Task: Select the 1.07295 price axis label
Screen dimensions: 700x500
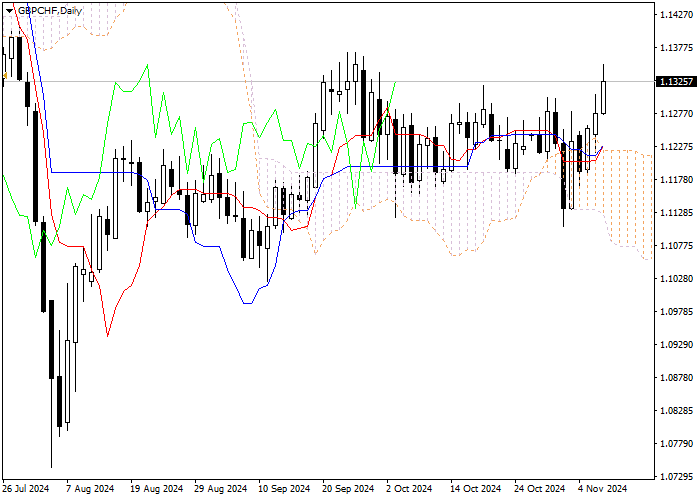Action: (x=676, y=476)
